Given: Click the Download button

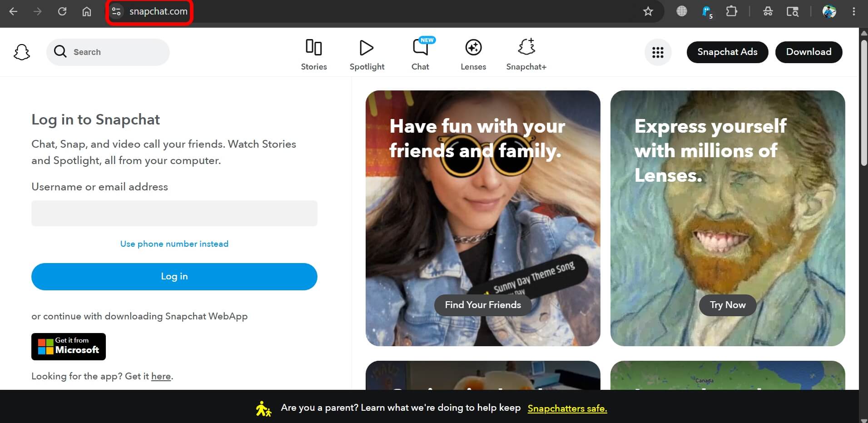Looking at the screenshot, I should 808,52.
